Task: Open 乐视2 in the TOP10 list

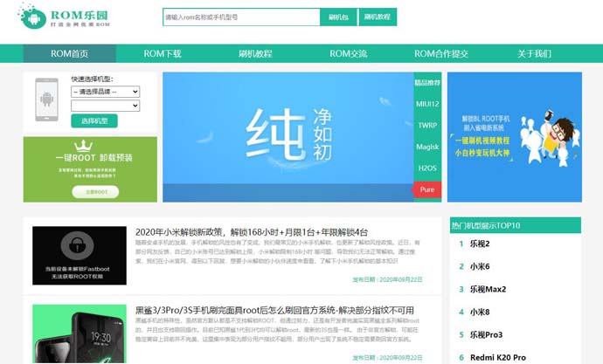Action: (480, 244)
